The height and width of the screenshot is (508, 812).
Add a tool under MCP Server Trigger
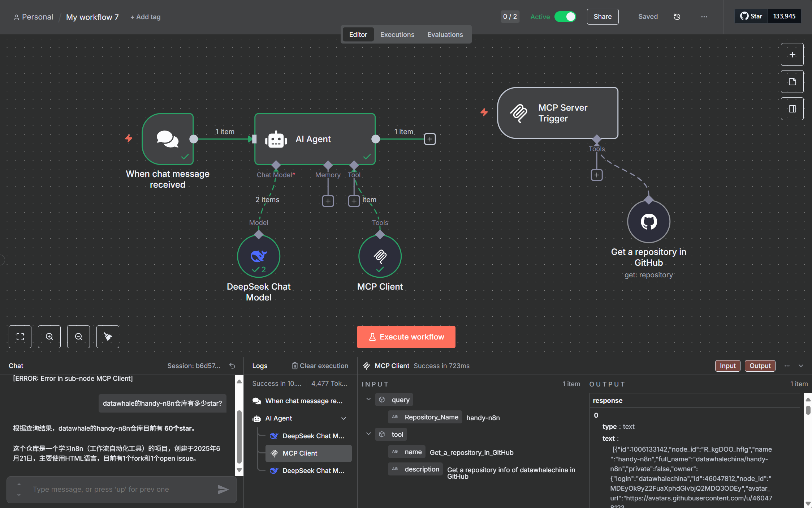597,175
